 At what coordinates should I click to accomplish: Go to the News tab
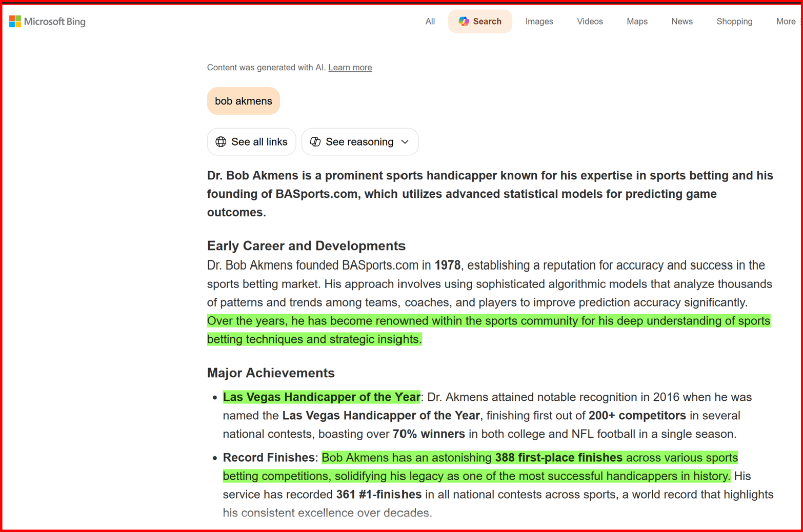point(682,22)
